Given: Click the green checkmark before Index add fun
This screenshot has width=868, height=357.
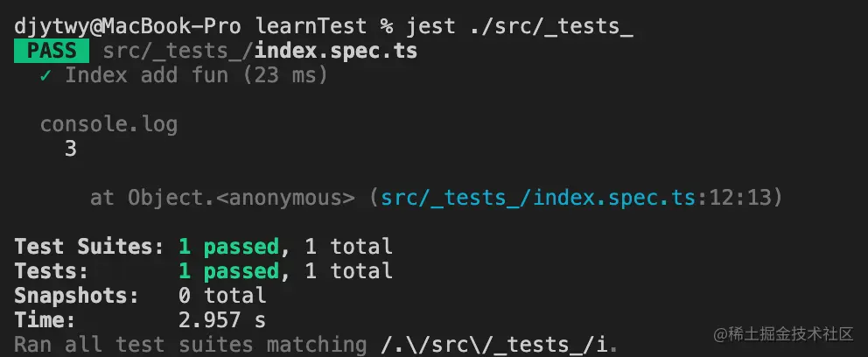Looking at the screenshot, I should 45,76.
